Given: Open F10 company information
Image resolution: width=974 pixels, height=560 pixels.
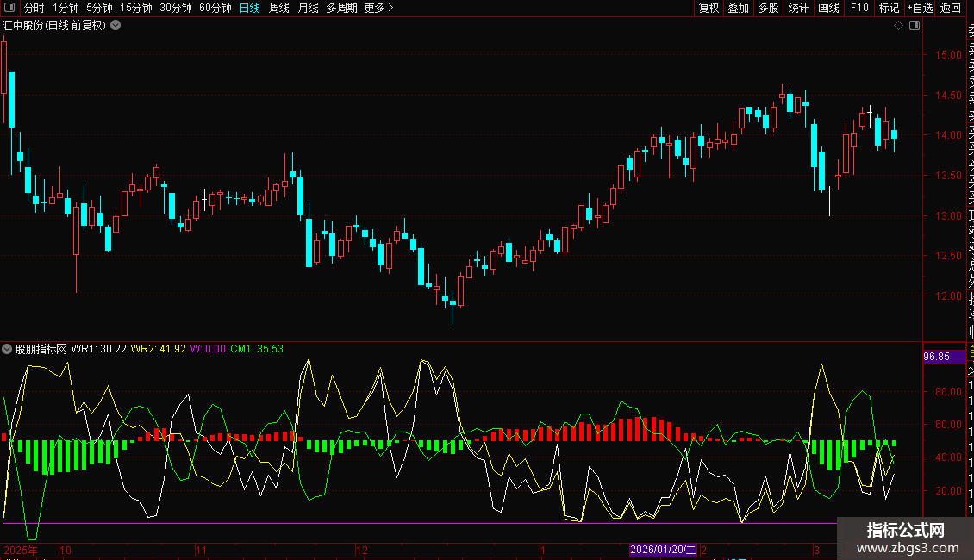Looking at the screenshot, I should pyautogui.click(x=859, y=9).
